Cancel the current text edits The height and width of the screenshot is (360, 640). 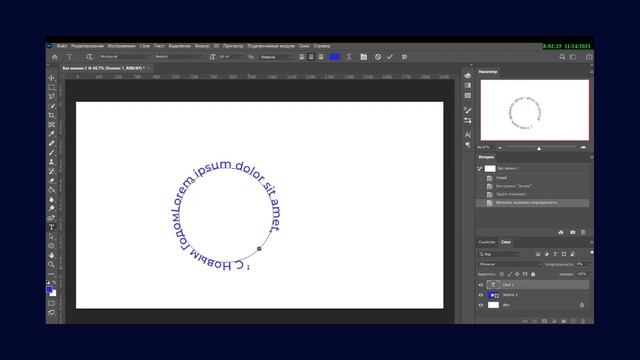378,57
